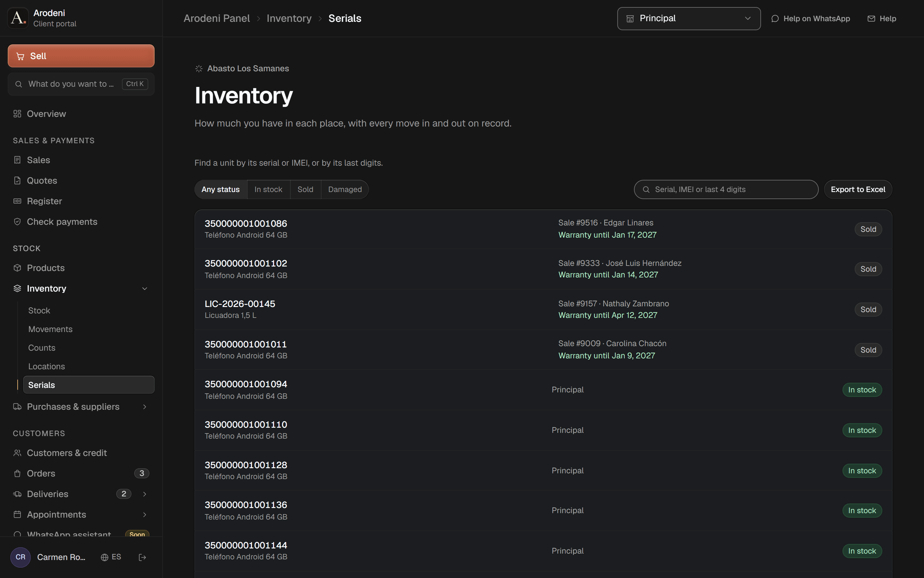
Task: Open serial row LIC-2026-00145
Action: (x=543, y=310)
